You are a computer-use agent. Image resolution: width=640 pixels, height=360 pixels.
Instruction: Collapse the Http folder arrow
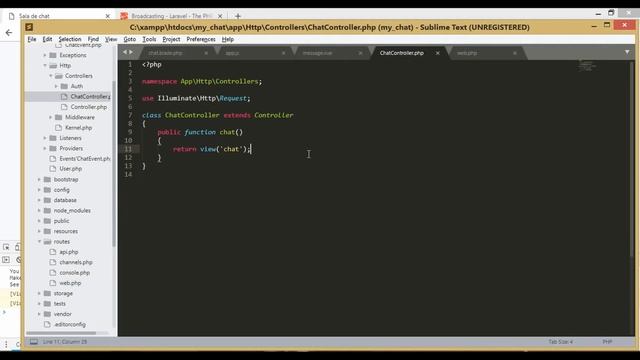(45, 65)
